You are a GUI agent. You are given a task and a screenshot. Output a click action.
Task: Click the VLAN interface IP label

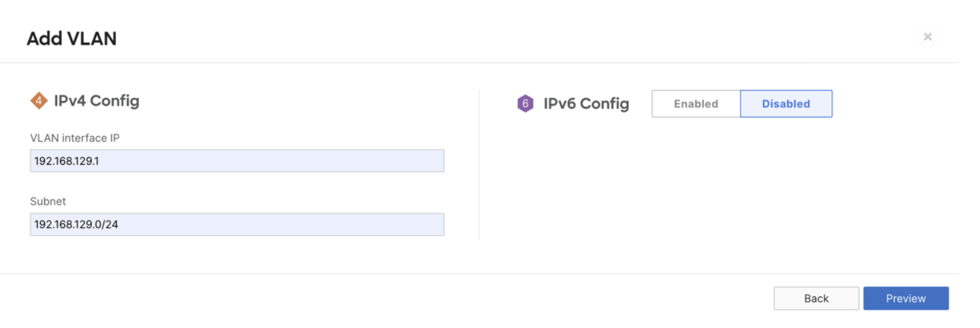75,138
